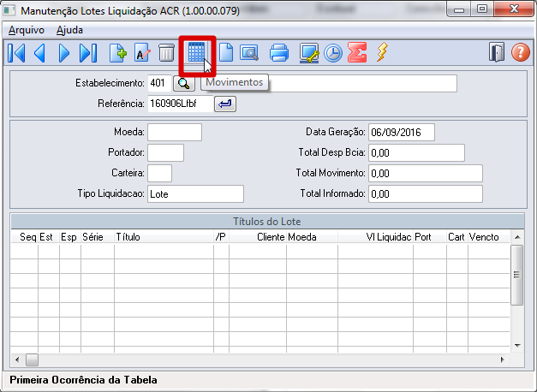Screen dimensions: 537x392
Task: Click the Total Movimento field
Action: point(426,173)
